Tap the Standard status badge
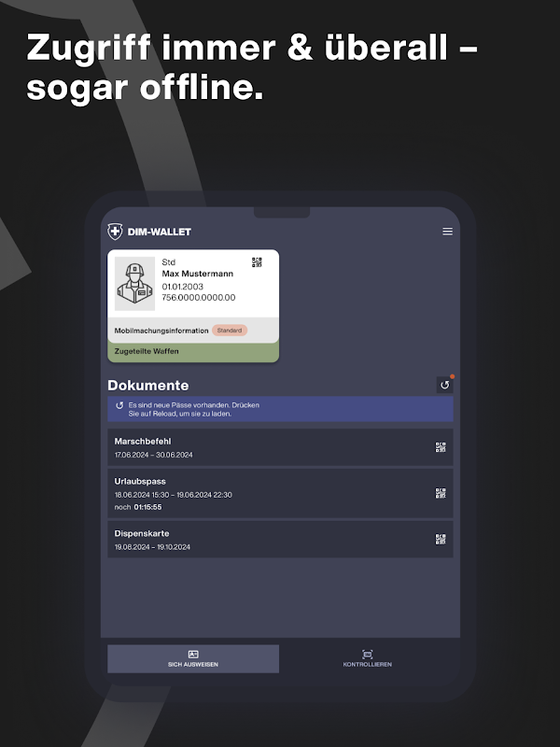 point(230,331)
